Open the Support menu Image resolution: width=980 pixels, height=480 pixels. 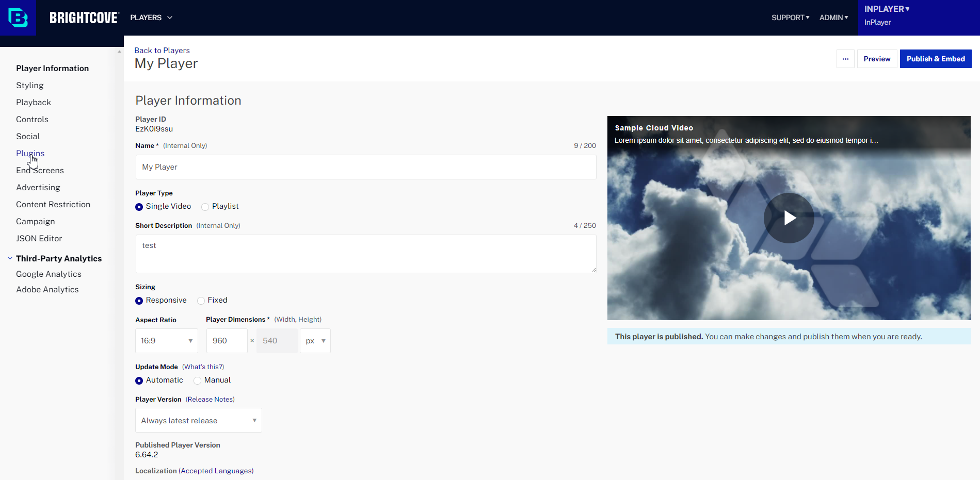click(x=790, y=18)
